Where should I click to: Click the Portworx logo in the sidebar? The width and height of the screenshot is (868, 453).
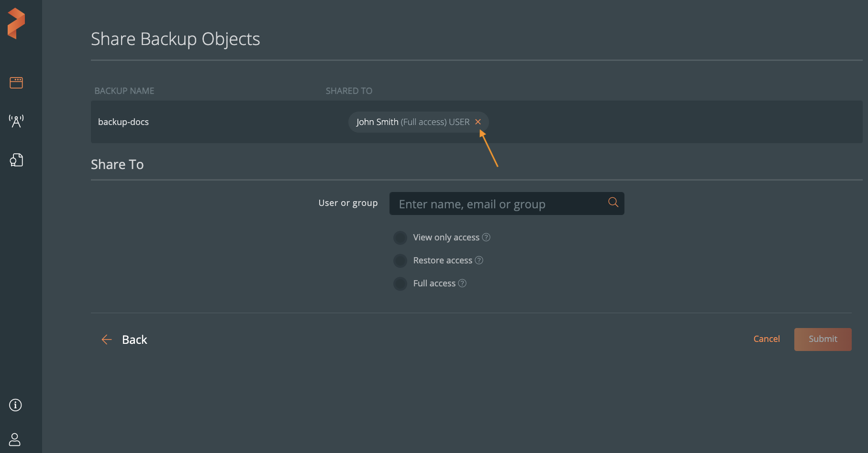16,23
